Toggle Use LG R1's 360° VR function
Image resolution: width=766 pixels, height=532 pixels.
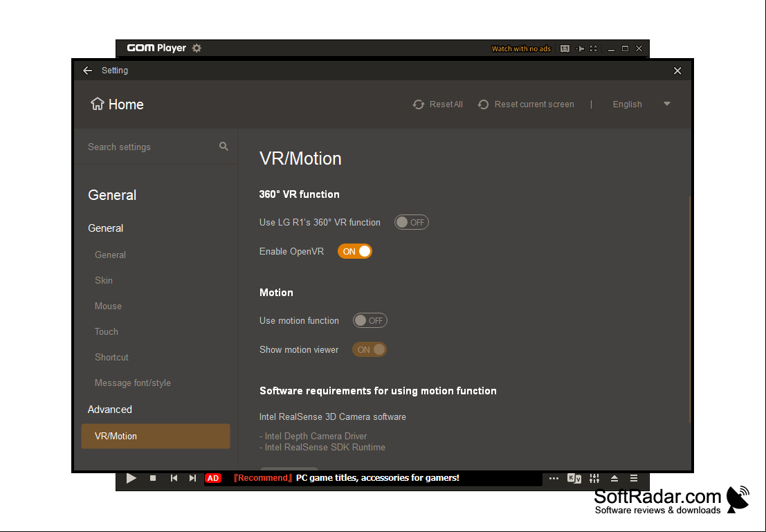point(411,222)
